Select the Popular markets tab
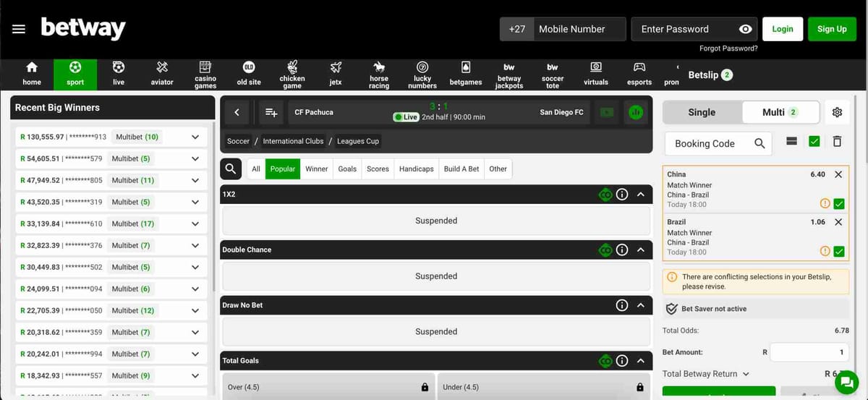This screenshot has height=400, width=868. point(283,169)
